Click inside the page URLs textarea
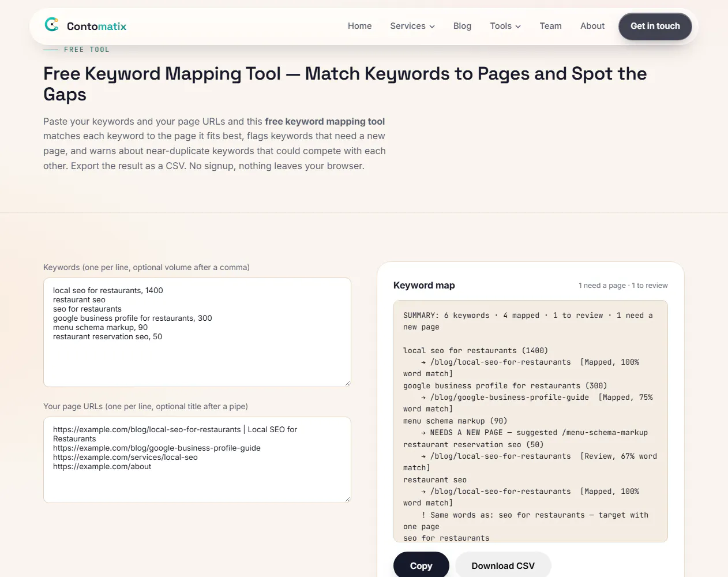 click(x=197, y=460)
